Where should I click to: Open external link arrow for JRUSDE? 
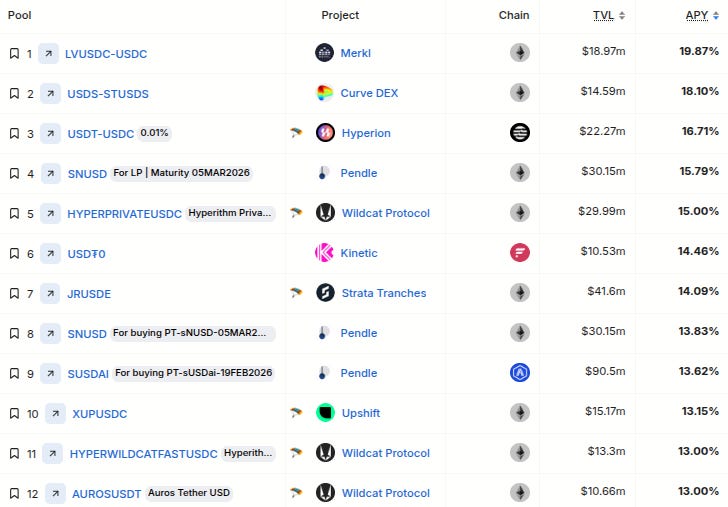coord(50,293)
